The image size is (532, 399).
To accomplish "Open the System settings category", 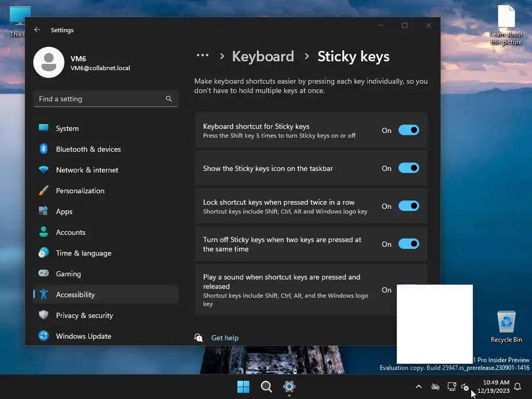I will click(106, 128).
